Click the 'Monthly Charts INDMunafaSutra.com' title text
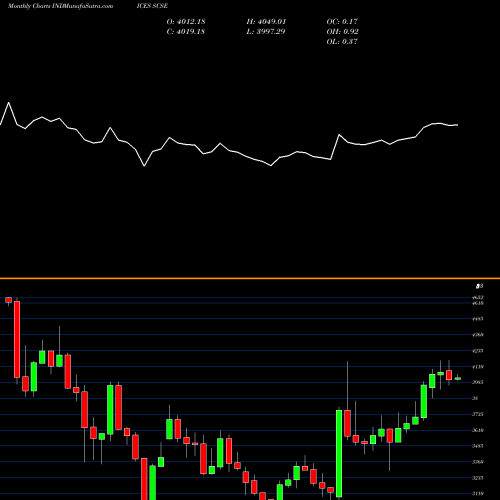500x500 pixels. [x=60, y=6]
